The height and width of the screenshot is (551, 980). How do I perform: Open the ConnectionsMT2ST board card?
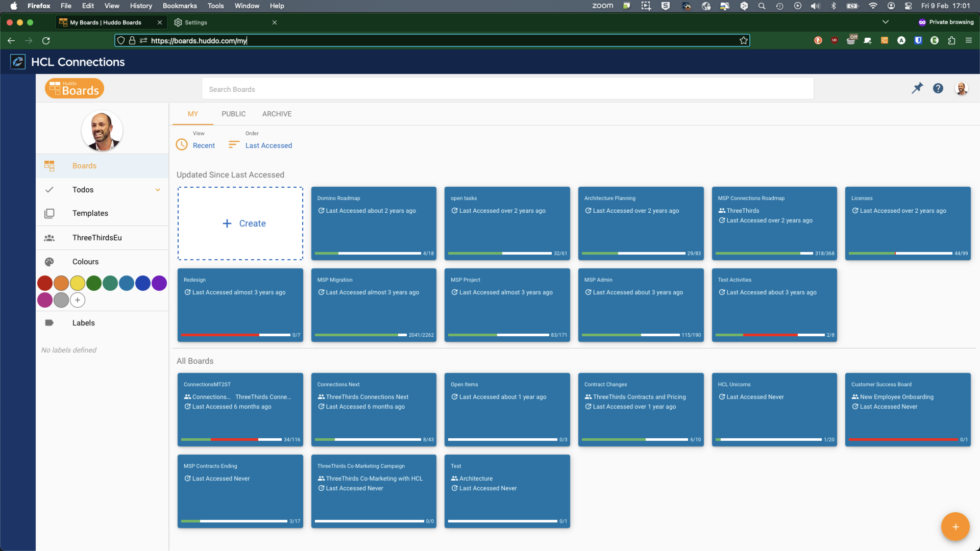[x=240, y=410]
